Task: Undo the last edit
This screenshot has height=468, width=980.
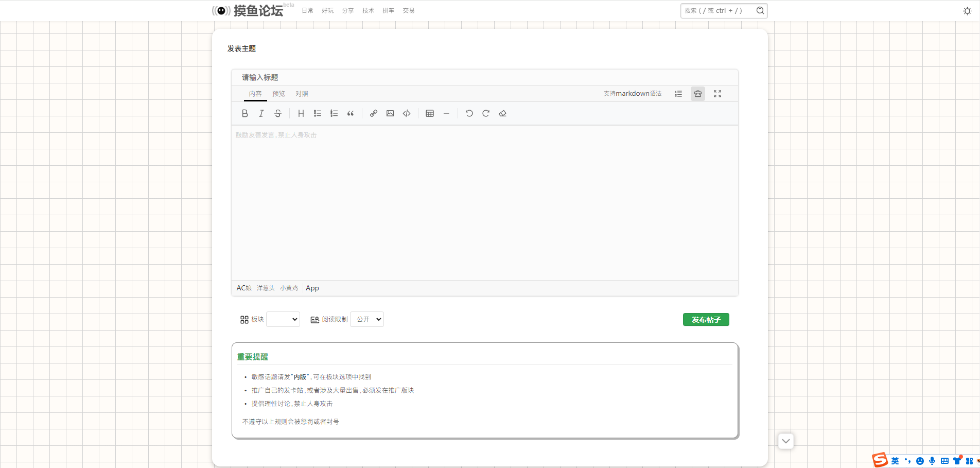Action: [469, 113]
